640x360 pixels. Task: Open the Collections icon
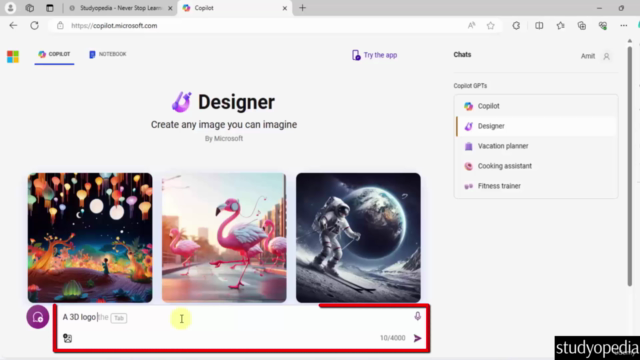[x=582, y=25]
